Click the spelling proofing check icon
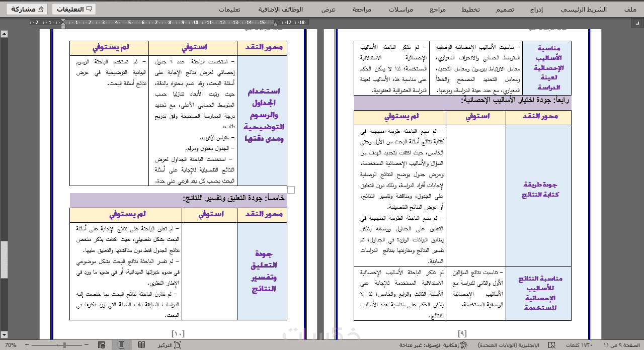 [x=552, y=345]
